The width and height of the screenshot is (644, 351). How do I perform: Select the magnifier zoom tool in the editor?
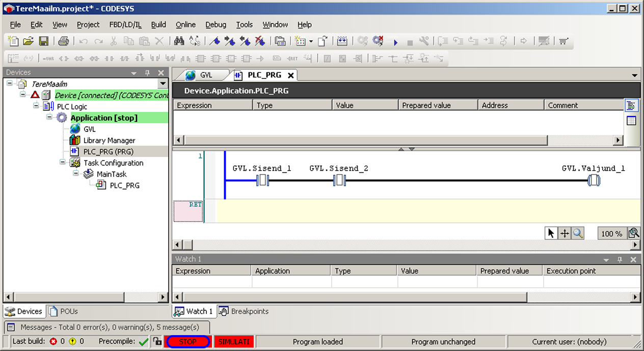click(578, 233)
